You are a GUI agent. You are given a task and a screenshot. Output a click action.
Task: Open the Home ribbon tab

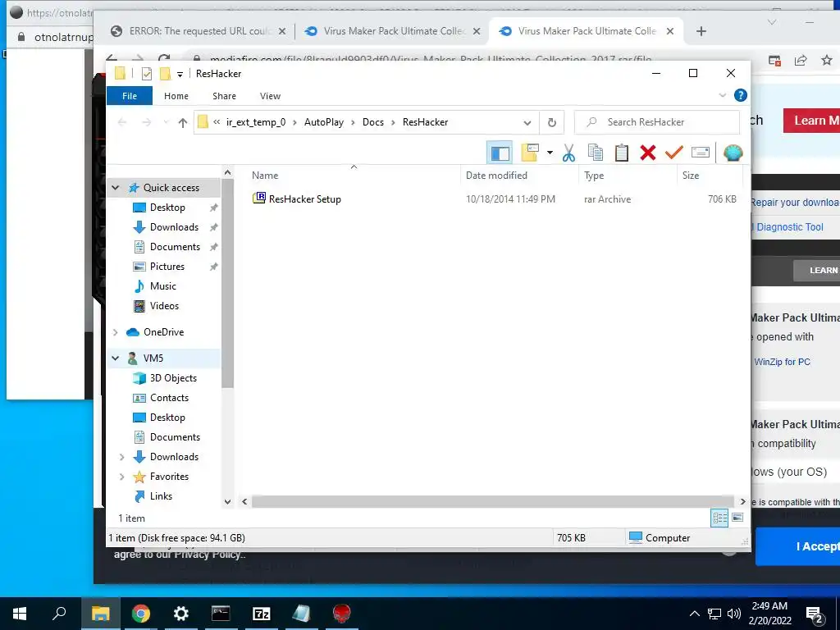pyautogui.click(x=176, y=96)
